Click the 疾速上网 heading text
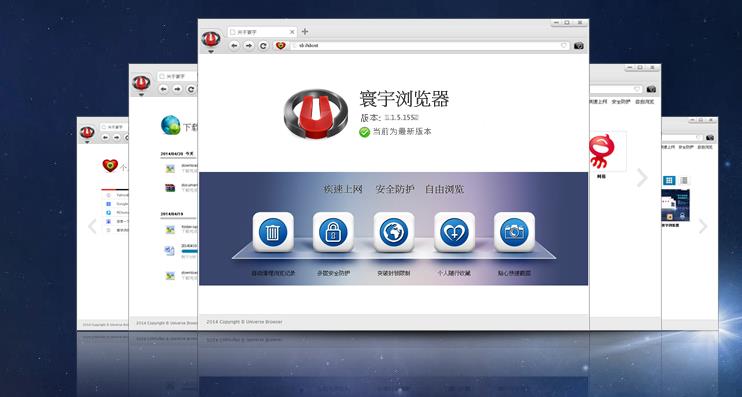 tap(343, 189)
